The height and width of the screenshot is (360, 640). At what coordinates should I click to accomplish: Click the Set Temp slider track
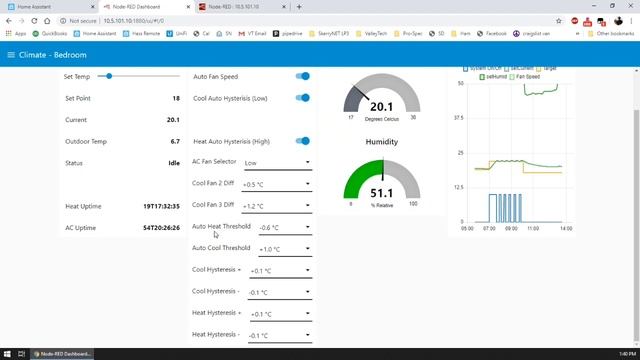[x=139, y=76]
